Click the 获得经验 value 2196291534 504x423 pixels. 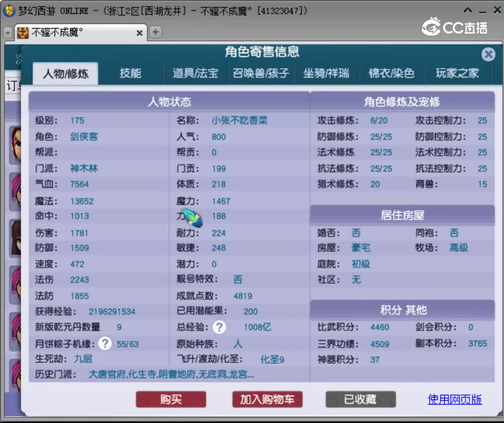(112, 312)
